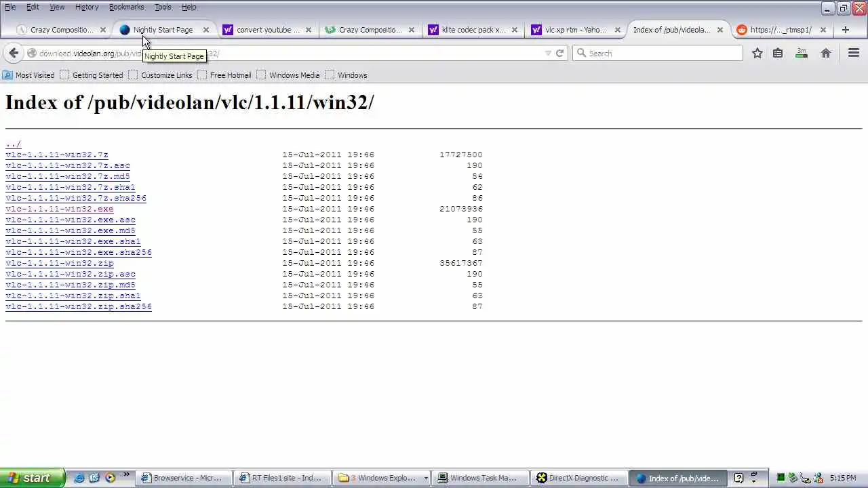Screen dimensions: 868x488
Task: Click the site identity globe icon
Action: 31,53
